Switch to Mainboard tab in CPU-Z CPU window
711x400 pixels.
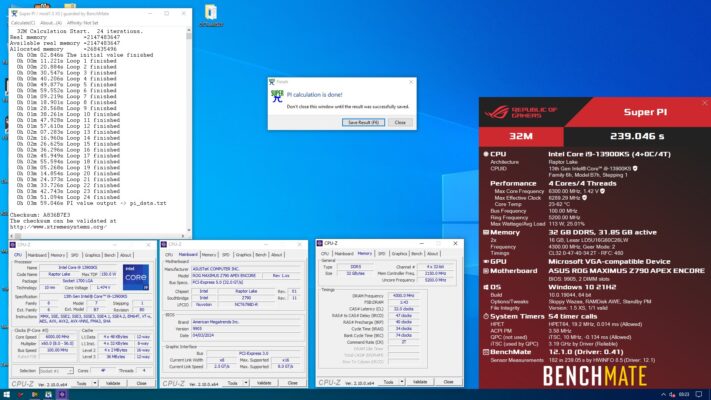point(37,255)
